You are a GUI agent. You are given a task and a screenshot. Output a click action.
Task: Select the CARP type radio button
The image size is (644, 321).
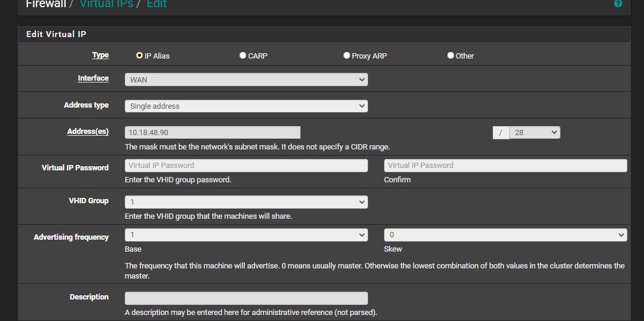pyautogui.click(x=243, y=56)
